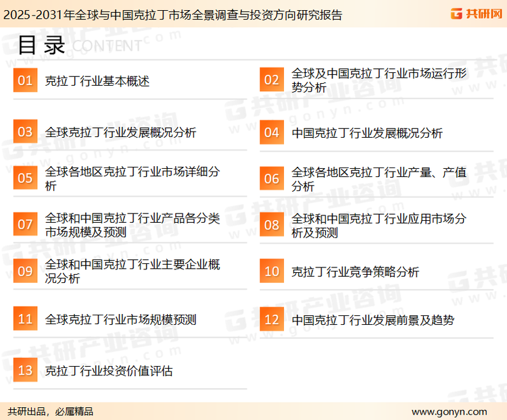Select chapter title 全球及中国克拉丁行业市场运行形势分析
This screenshot has width=507, height=420.
(x=379, y=80)
